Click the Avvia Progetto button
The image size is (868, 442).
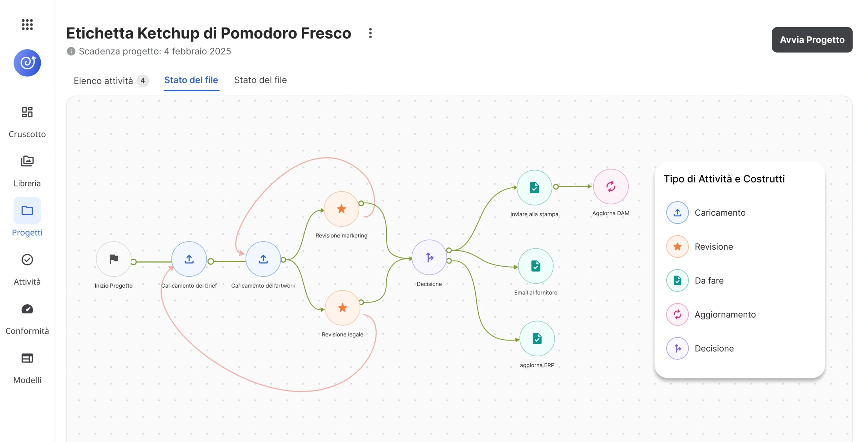(x=812, y=40)
